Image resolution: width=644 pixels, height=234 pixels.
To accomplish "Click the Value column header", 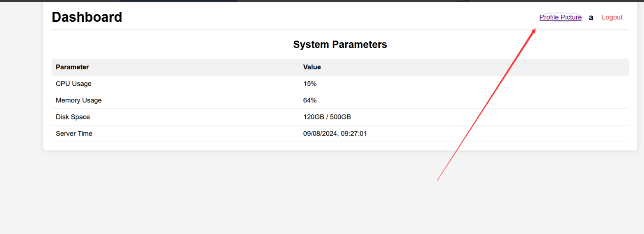I will [312, 67].
